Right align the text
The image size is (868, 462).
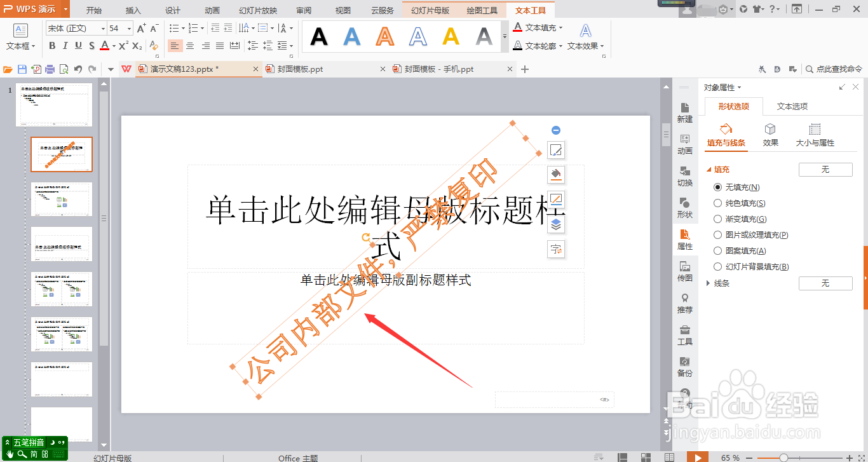click(x=205, y=46)
